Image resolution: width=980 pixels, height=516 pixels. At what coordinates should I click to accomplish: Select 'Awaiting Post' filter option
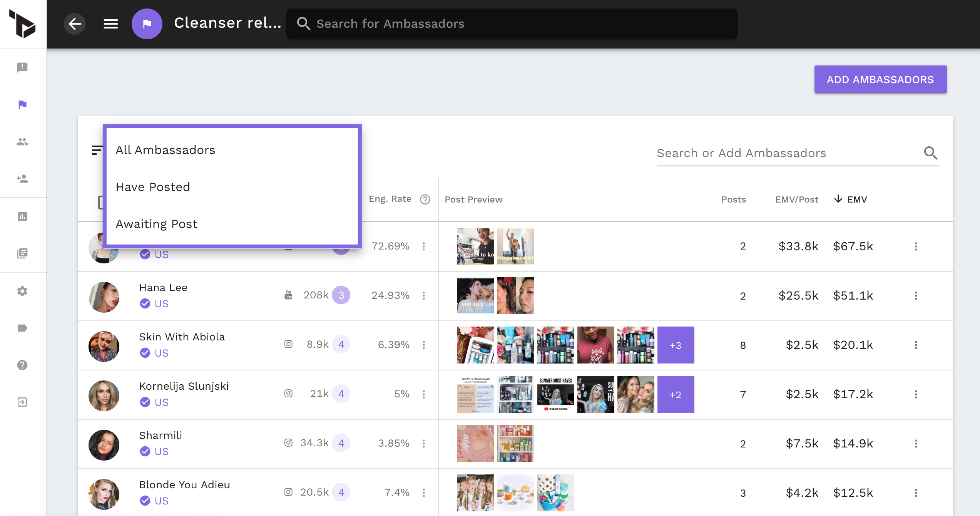[156, 224]
